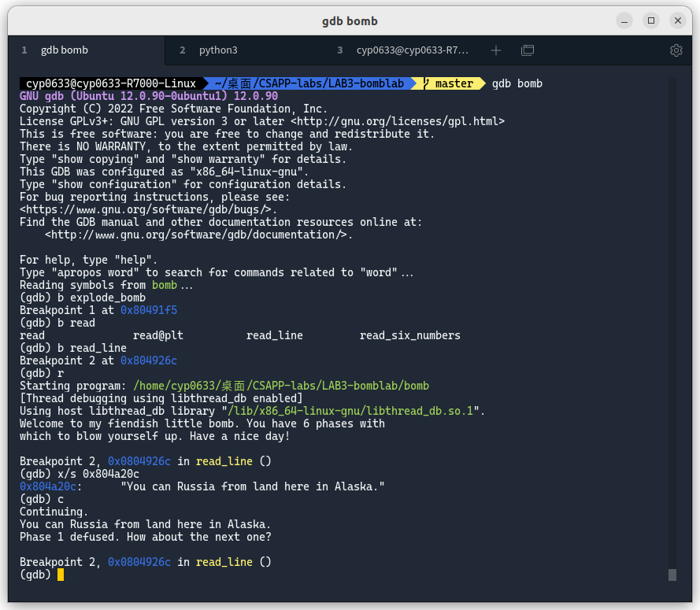This screenshot has height=610, width=700.
Task: Click 'read_six_numbers' completion suggestion
Action: 409,335
